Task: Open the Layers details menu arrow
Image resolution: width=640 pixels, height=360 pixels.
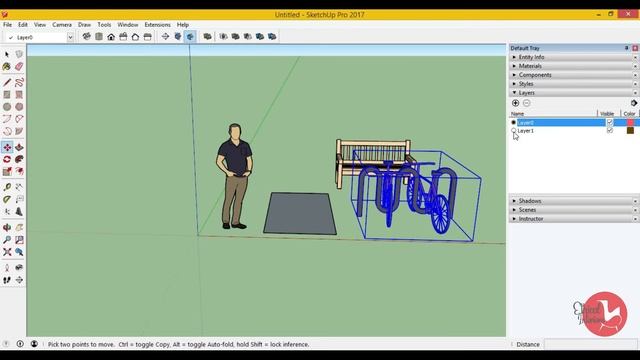Action: 634,103
